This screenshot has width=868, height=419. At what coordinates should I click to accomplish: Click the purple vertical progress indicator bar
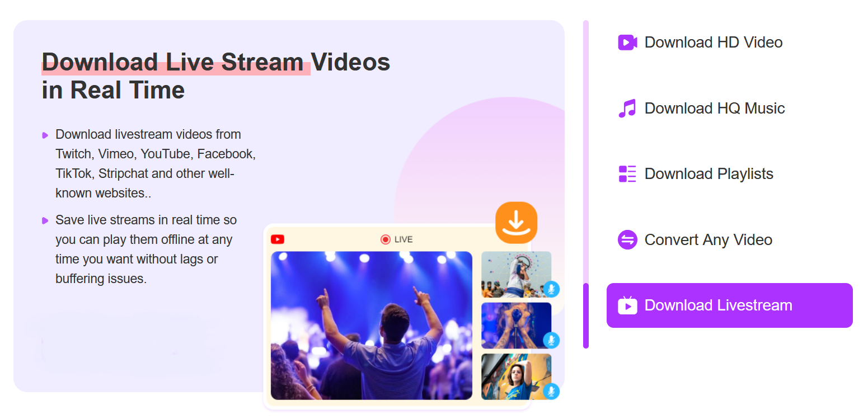click(x=586, y=316)
